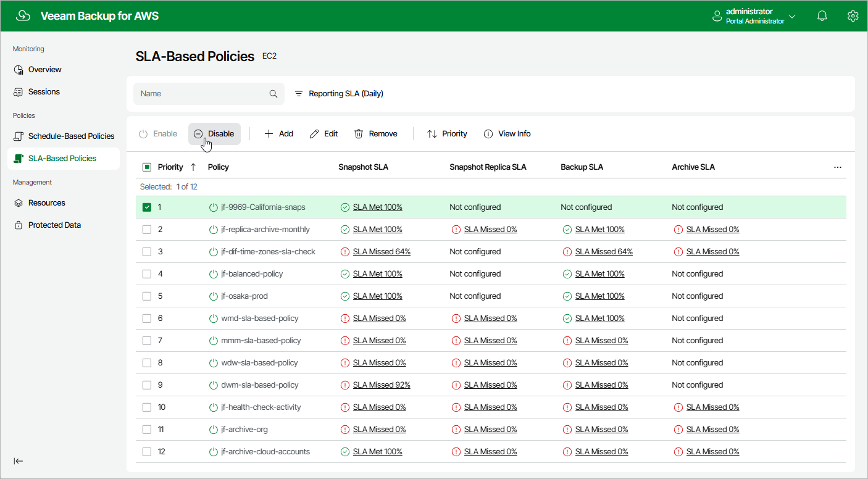
Task: Check the box for jf-balanced-policy row
Action: coord(147,274)
